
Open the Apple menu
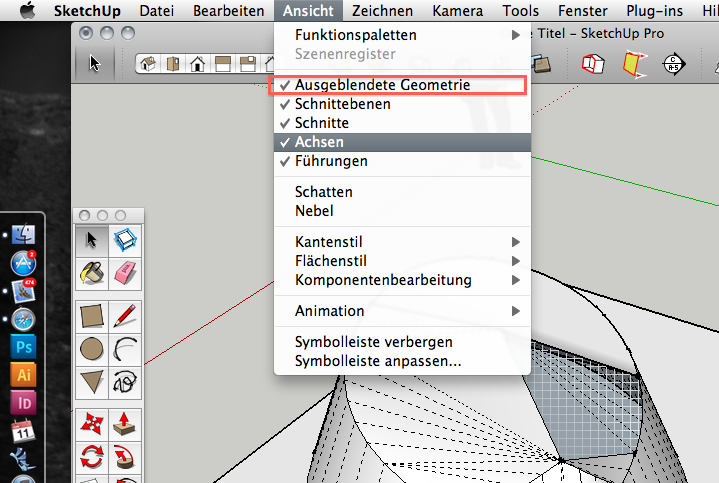[28, 10]
